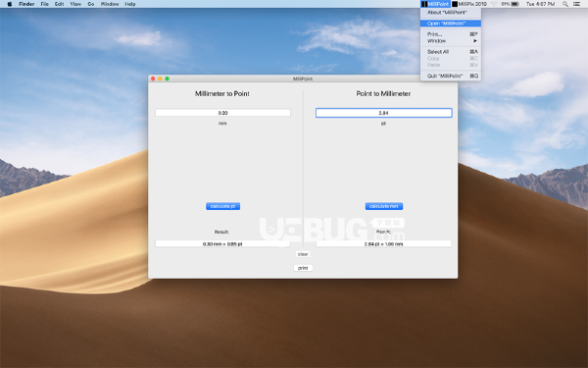Click the MilliPoint menu bar item
This screenshot has width=588, height=368.
pos(435,4)
